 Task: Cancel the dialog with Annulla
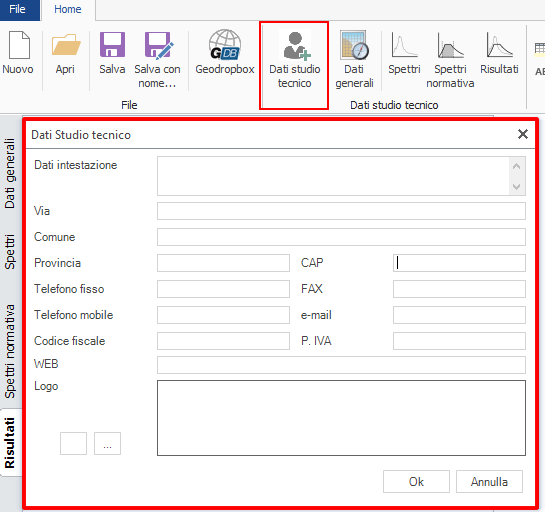(489, 481)
